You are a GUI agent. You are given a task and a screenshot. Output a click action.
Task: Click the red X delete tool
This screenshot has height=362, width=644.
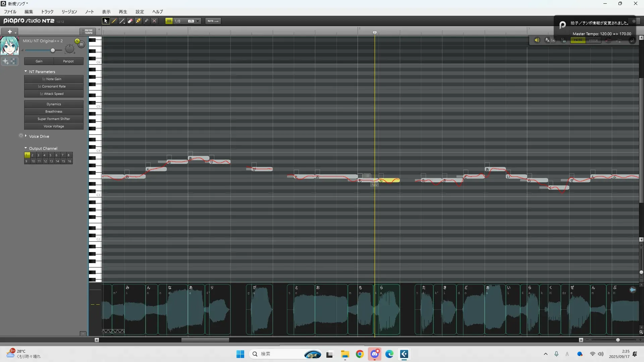[154, 21]
